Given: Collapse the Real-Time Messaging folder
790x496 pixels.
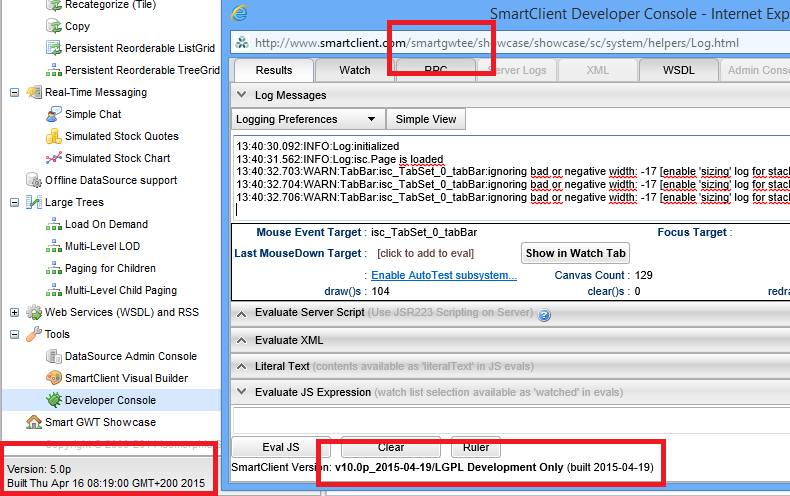Looking at the screenshot, I should pyautogui.click(x=15, y=92).
